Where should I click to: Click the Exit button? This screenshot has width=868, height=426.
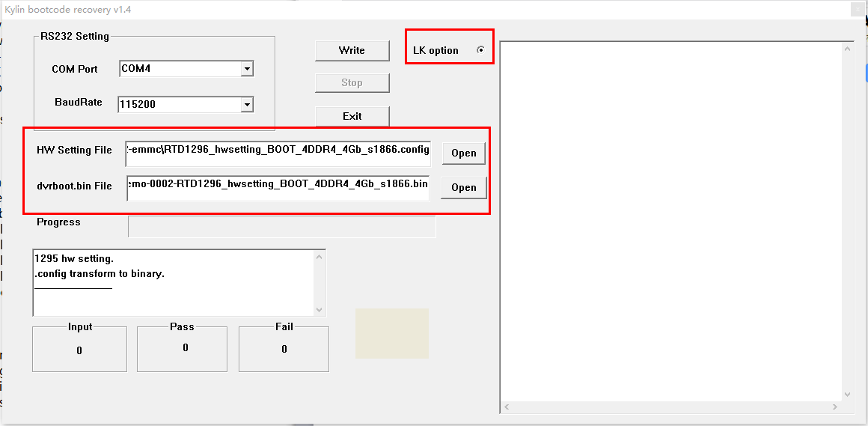[352, 116]
